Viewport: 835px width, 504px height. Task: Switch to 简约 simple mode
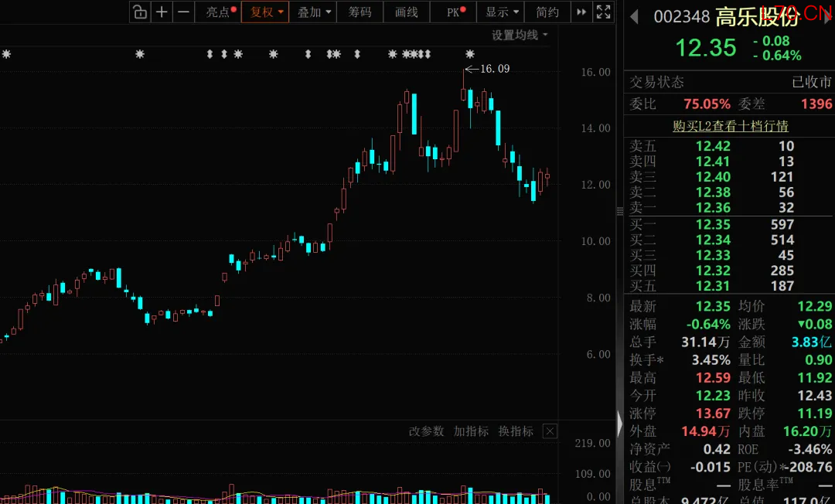pyautogui.click(x=547, y=12)
